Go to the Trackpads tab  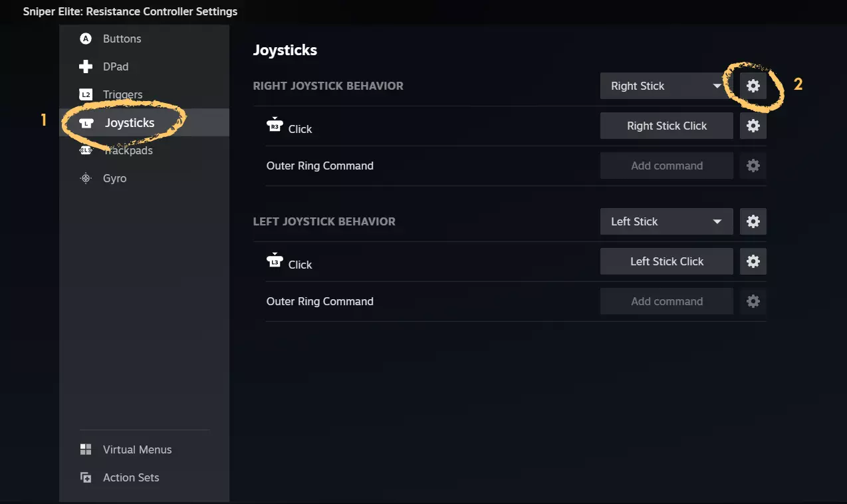[127, 151]
